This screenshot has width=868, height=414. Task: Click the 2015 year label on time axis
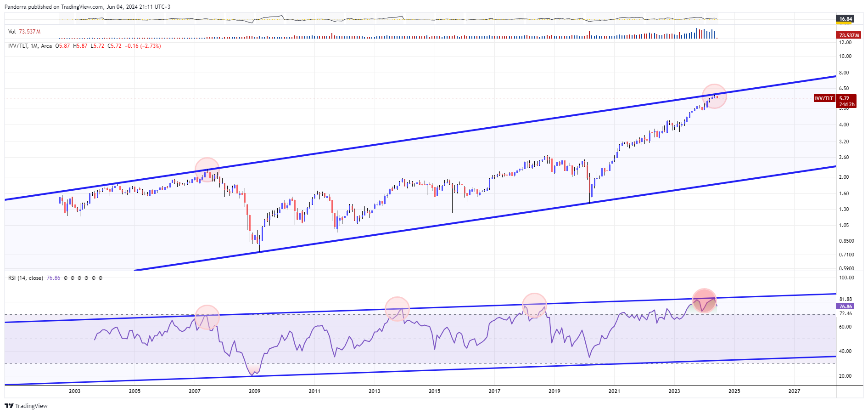tap(434, 391)
